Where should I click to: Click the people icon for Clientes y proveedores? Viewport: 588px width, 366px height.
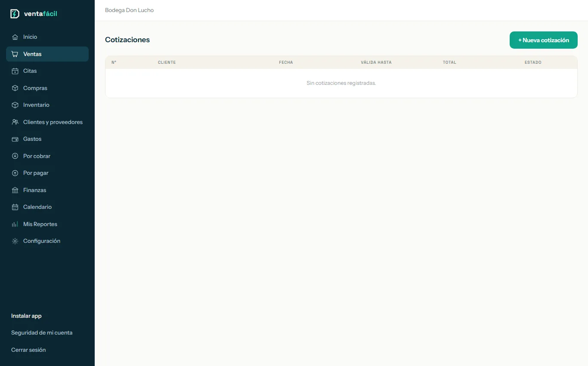pos(15,122)
